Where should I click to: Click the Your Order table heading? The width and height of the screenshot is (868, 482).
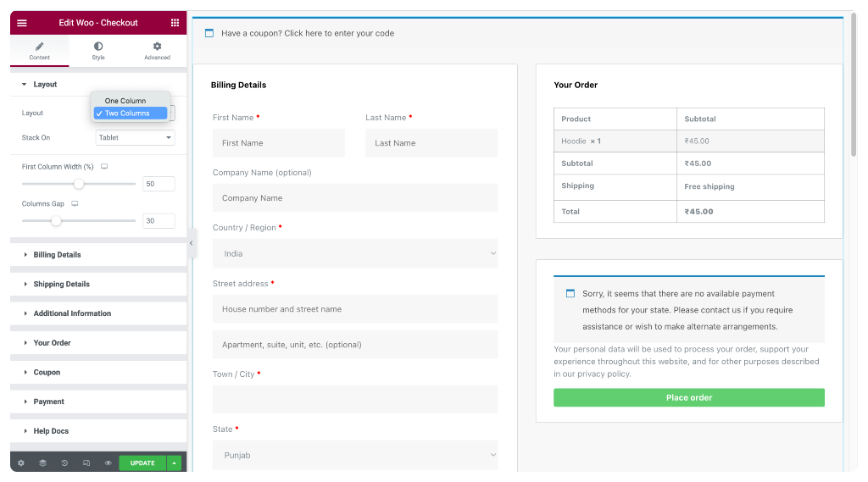pos(576,85)
